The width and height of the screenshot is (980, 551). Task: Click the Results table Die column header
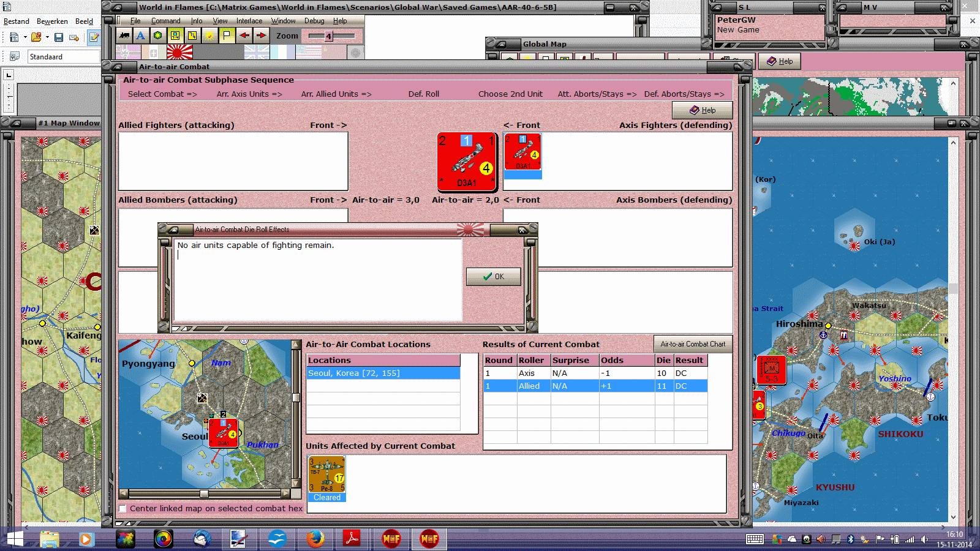(664, 361)
